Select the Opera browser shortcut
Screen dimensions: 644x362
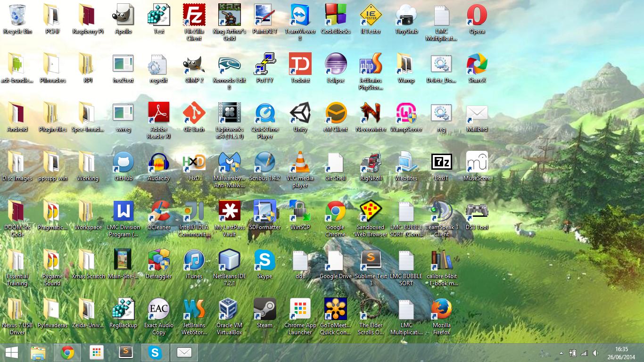point(477,19)
